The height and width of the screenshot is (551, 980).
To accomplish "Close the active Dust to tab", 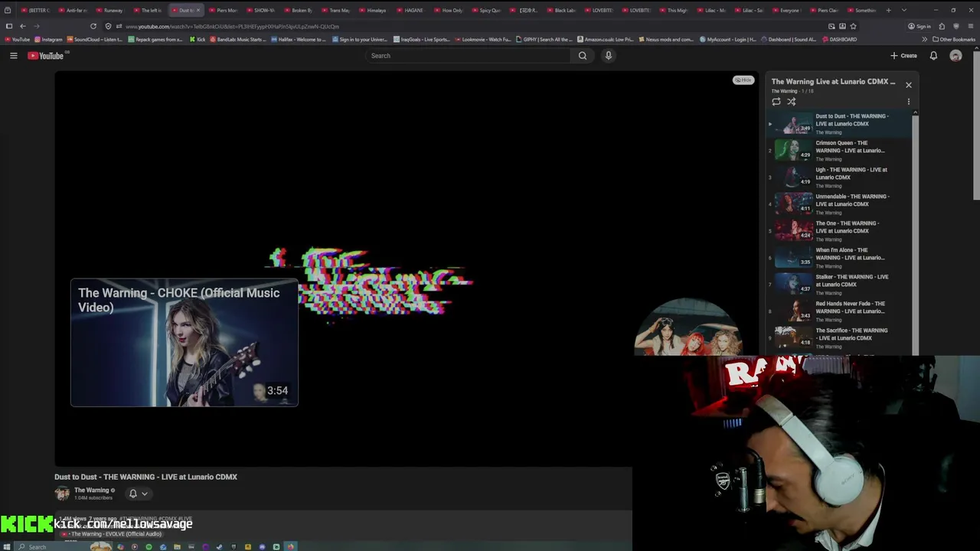I will click(198, 10).
